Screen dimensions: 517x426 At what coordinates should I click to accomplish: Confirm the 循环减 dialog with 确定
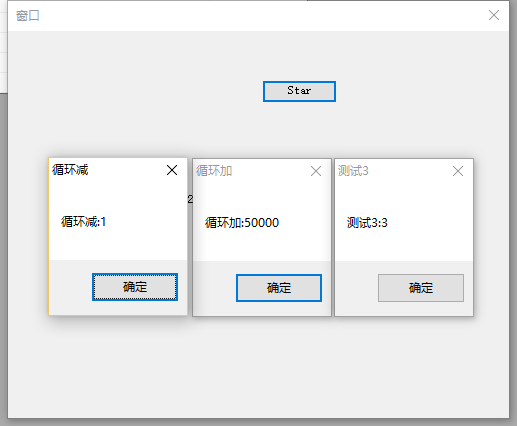[x=135, y=287]
